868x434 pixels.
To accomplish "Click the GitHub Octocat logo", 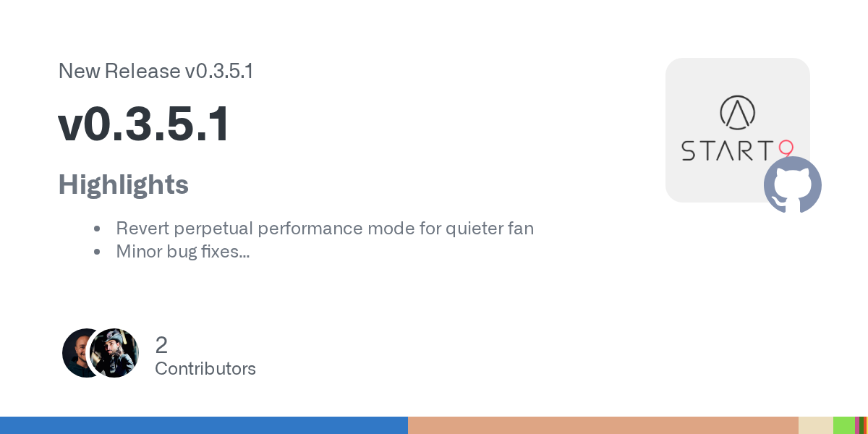I will [793, 184].
